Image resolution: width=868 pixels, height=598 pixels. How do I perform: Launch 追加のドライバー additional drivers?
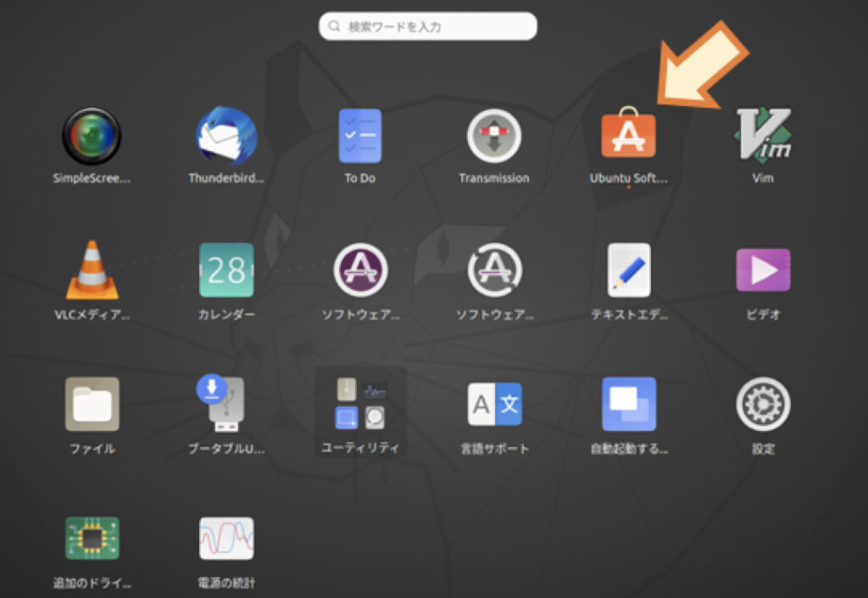click(x=92, y=538)
